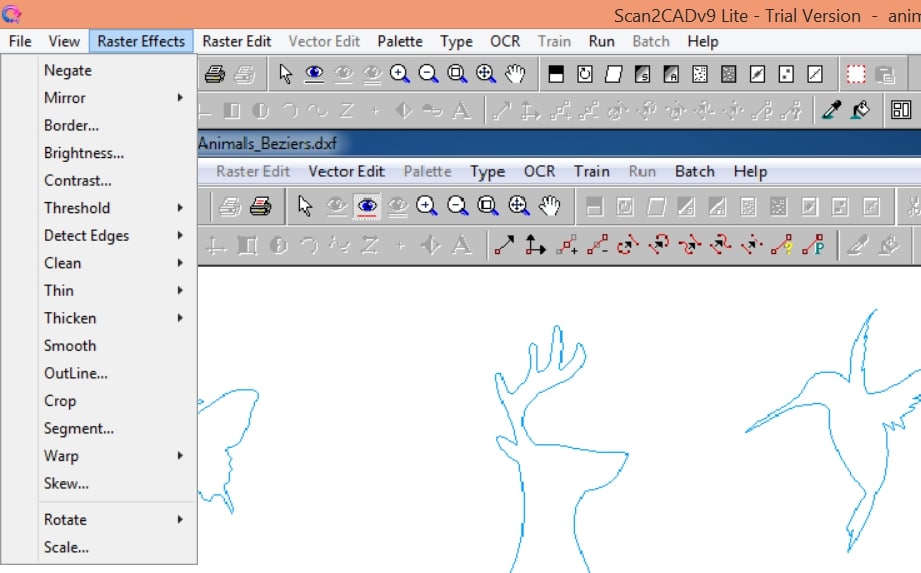Open the Batch menu in inner window

[x=695, y=171]
